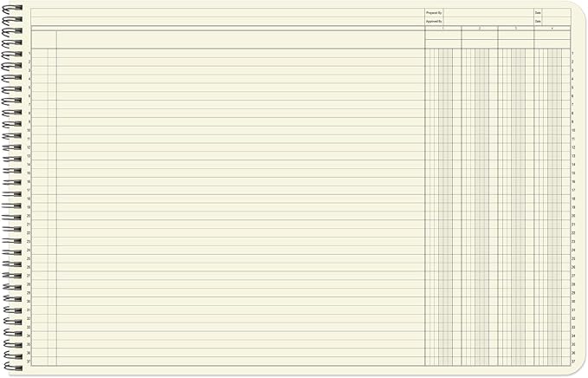Click the description area on row 20

tap(240, 216)
